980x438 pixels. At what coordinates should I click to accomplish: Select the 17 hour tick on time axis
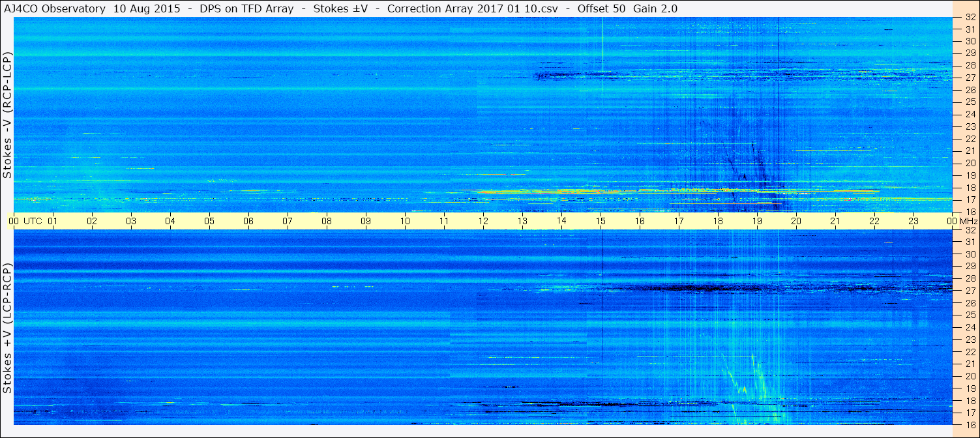click(x=679, y=221)
